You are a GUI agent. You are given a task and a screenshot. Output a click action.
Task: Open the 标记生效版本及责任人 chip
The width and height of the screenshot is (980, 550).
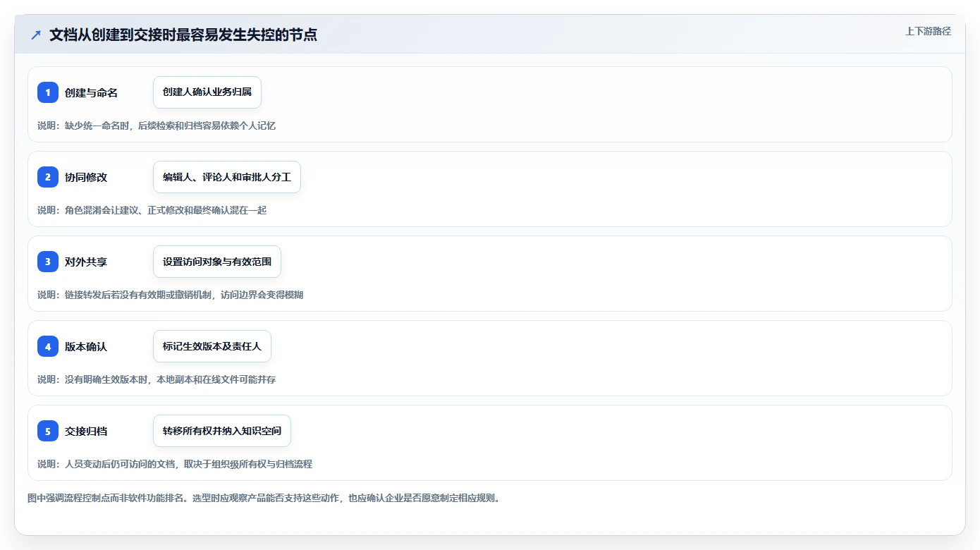point(212,346)
